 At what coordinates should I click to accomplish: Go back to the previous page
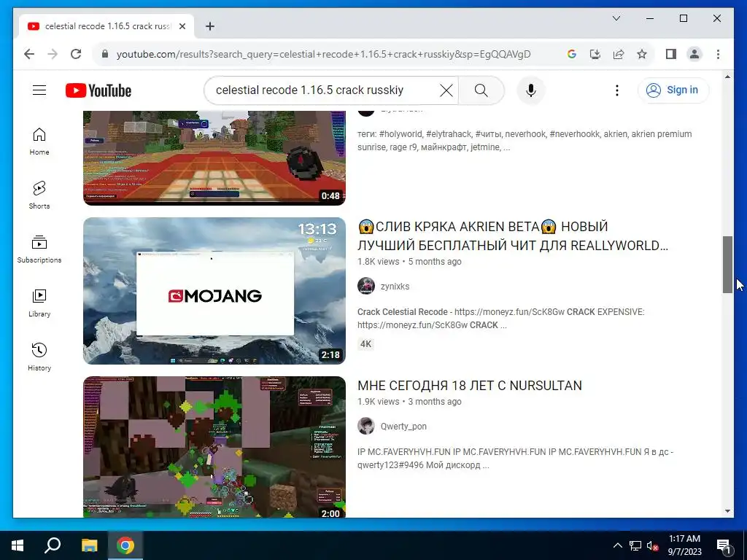(x=29, y=54)
